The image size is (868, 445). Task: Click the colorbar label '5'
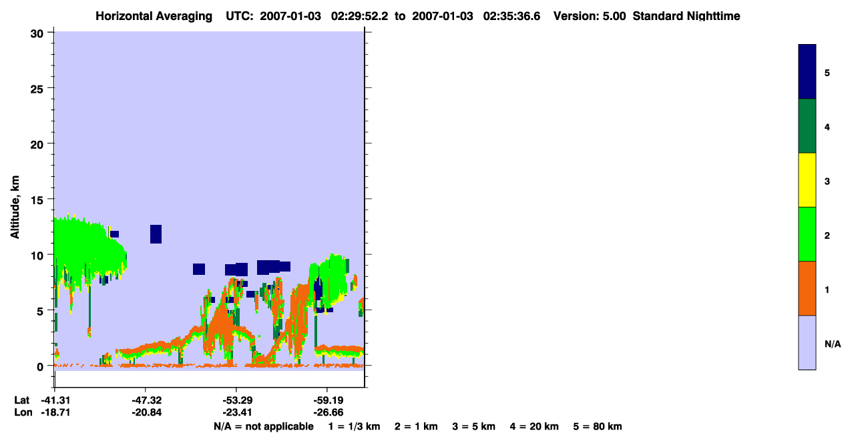[x=827, y=72]
